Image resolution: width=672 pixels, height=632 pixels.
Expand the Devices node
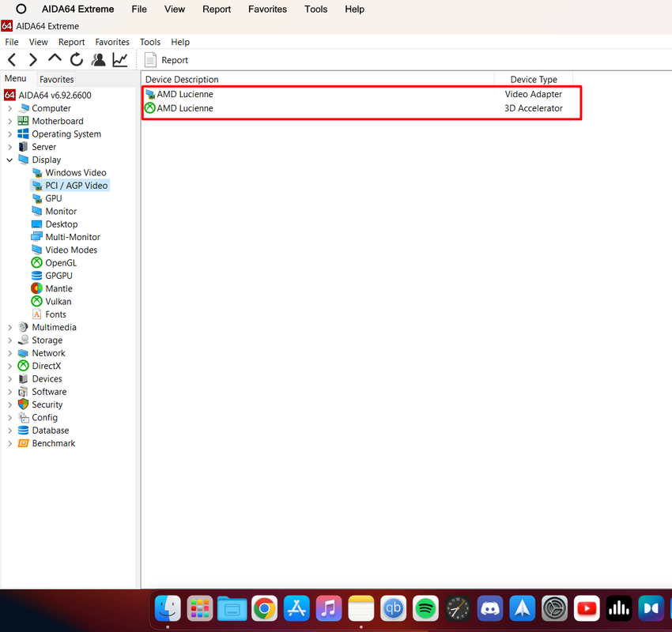(x=9, y=378)
